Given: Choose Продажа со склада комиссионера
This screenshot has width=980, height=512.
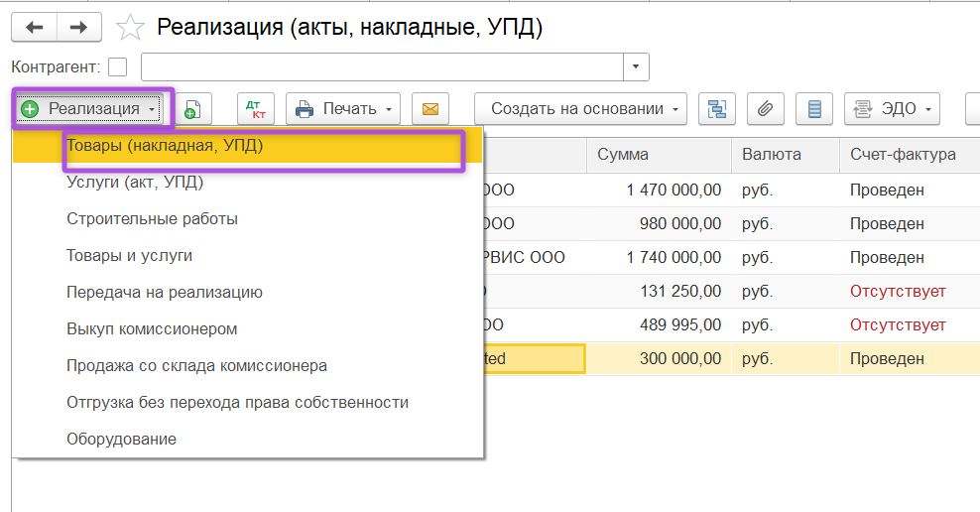Looking at the screenshot, I should pyautogui.click(x=248, y=366).
